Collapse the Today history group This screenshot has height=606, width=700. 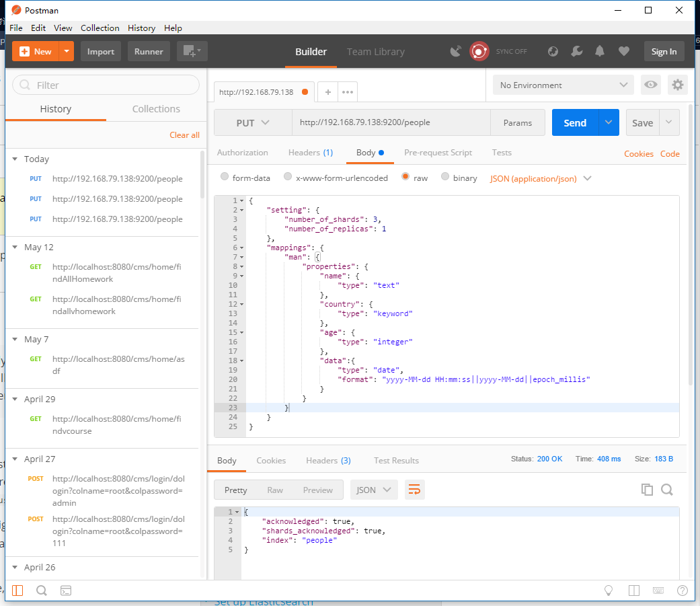pyautogui.click(x=15, y=159)
